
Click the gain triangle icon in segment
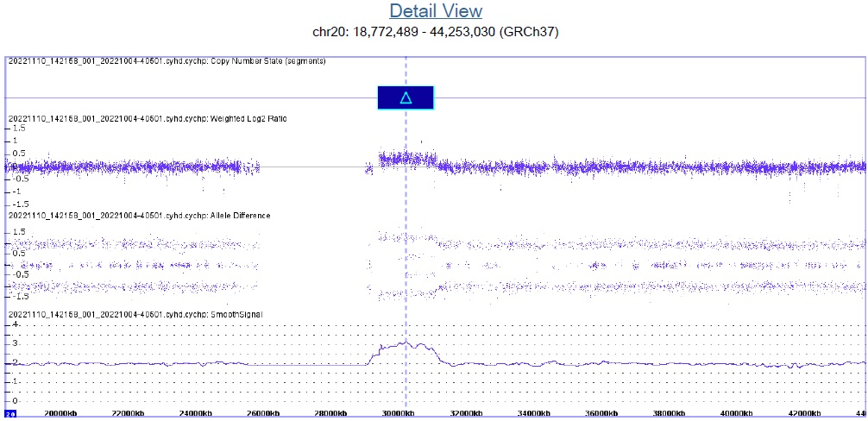pos(406,98)
